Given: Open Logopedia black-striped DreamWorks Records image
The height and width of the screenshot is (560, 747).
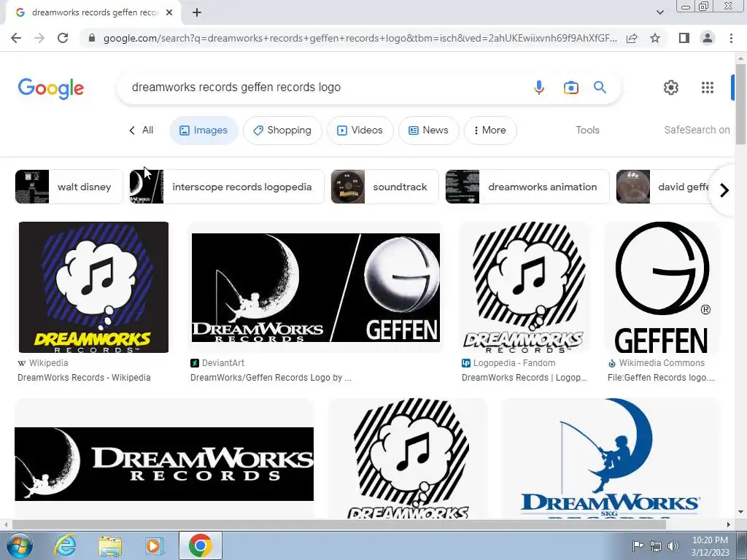Looking at the screenshot, I should (x=525, y=287).
